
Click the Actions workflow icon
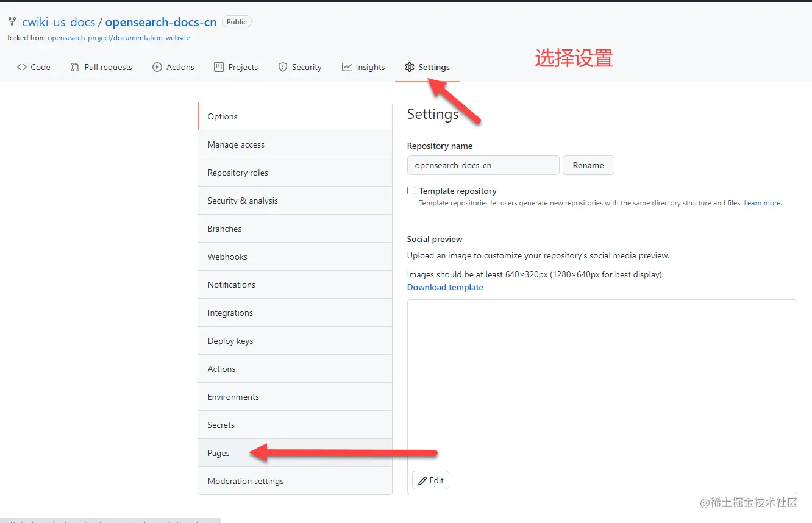(x=157, y=67)
